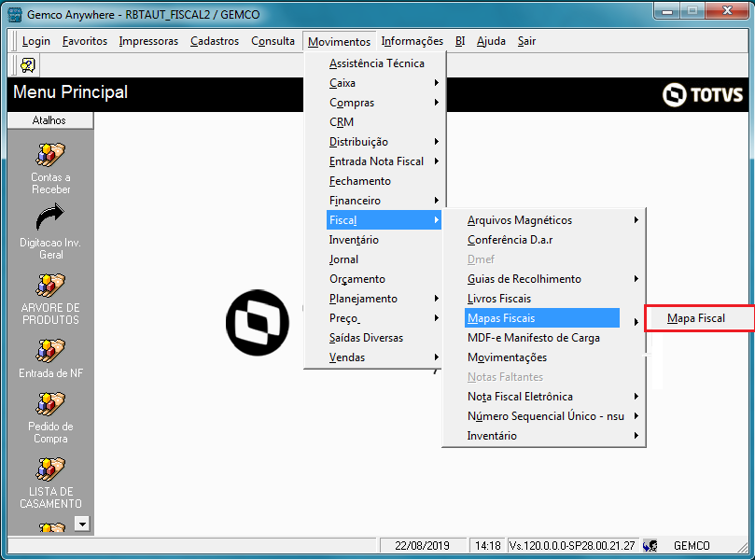This screenshot has width=755, height=560.
Task: Open the Contas a Receber shortcut icon
Action: click(50, 155)
